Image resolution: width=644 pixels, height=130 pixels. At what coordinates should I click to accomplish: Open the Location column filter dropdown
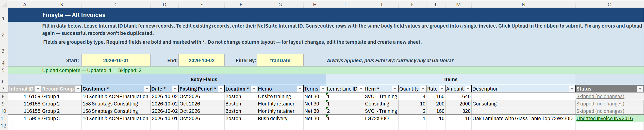(x=254, y=89)
